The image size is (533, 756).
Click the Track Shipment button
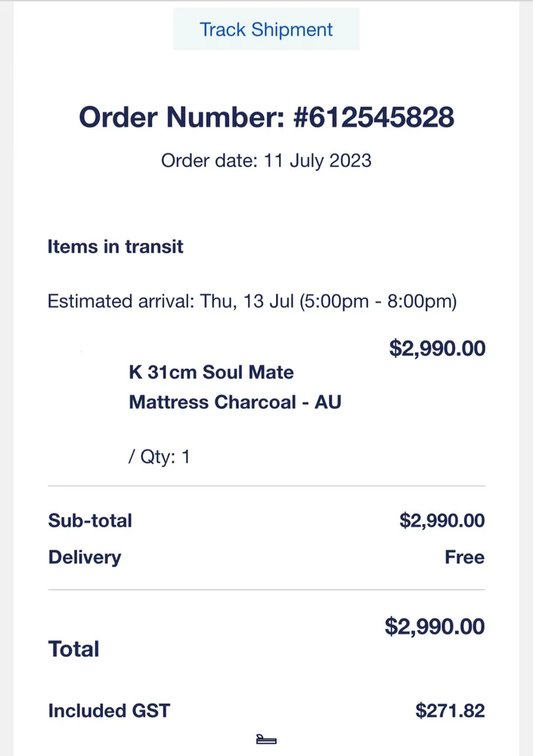click(266, 29)
